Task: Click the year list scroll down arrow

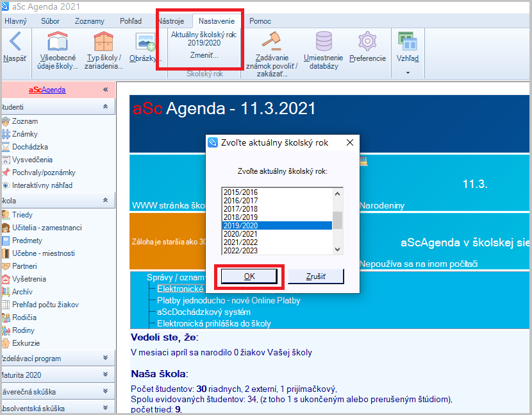Action: click(337, 250)
